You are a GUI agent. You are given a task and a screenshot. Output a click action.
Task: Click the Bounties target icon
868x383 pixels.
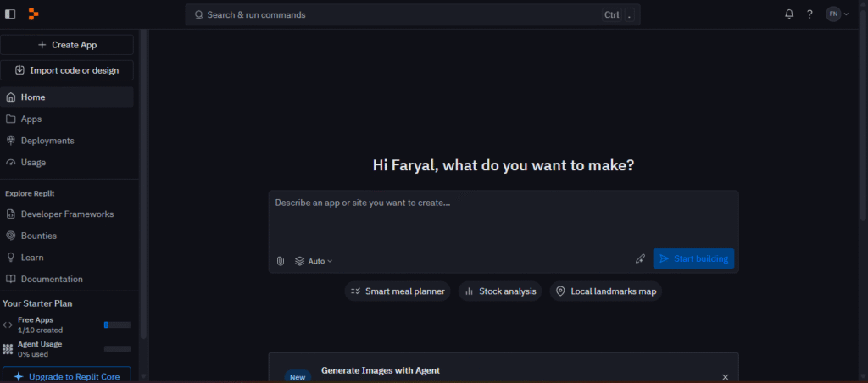10,236
